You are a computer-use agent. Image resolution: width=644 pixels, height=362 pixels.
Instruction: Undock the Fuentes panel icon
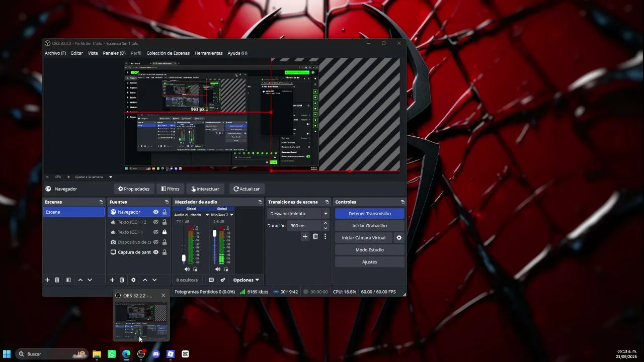(x=167, y=202)
